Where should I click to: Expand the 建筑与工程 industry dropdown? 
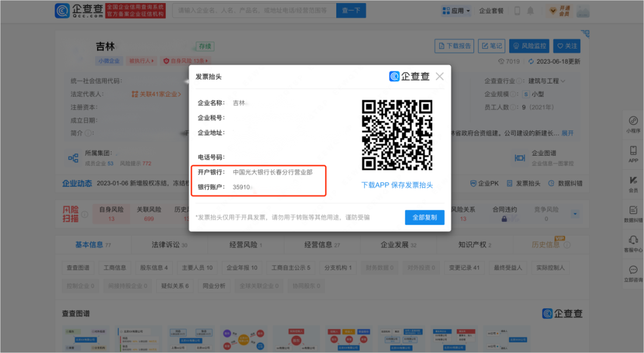click(x=547, y=81)
